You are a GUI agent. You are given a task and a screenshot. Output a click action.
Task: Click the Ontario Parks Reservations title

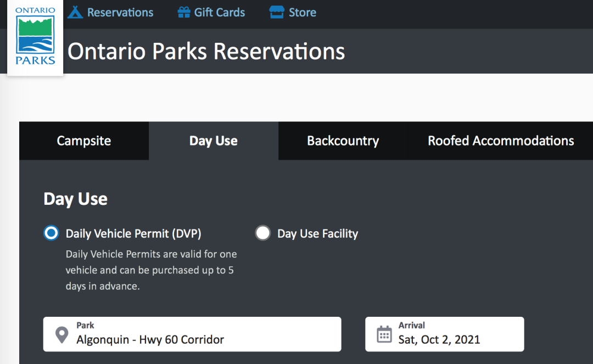tap(206, 51)
